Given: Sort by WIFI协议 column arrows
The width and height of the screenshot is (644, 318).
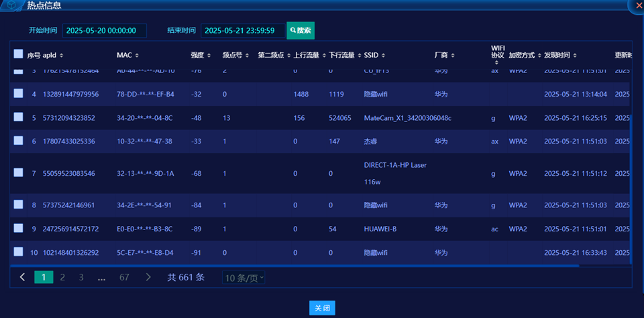Looking at the screenshot, I should tap(497, 62).
